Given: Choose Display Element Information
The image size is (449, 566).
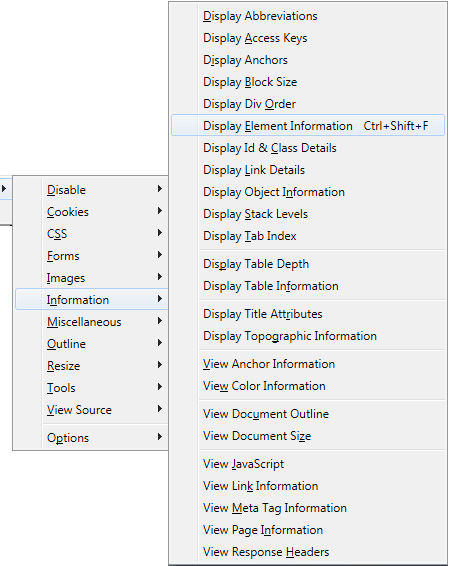Looking at the screenshot, I should pyautogui.click(x=308, y=126).
